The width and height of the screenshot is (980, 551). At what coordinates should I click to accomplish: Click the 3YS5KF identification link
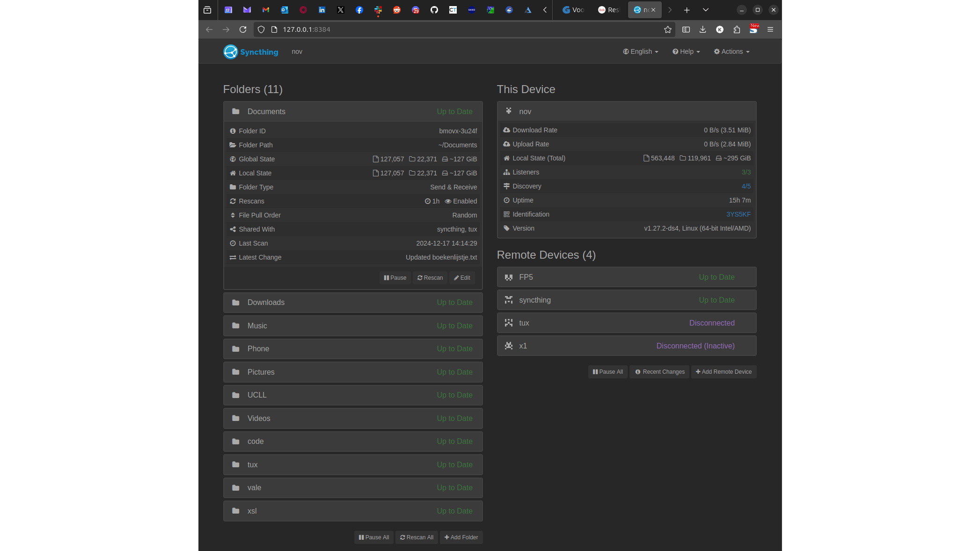point(738,214)
